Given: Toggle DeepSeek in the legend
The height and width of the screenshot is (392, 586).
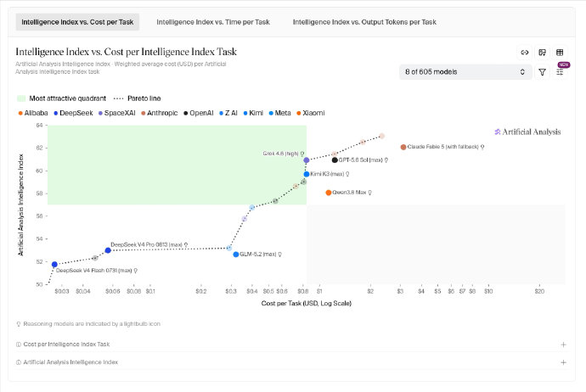Looking at the screenshot, I should click(x=73, y=113).
